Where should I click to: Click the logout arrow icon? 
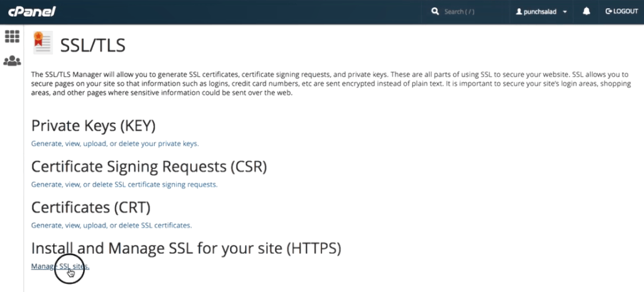609,11
